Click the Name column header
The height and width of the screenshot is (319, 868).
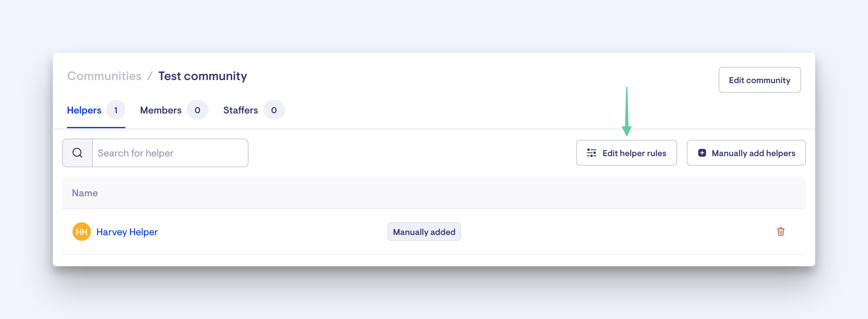pos(85,193)
